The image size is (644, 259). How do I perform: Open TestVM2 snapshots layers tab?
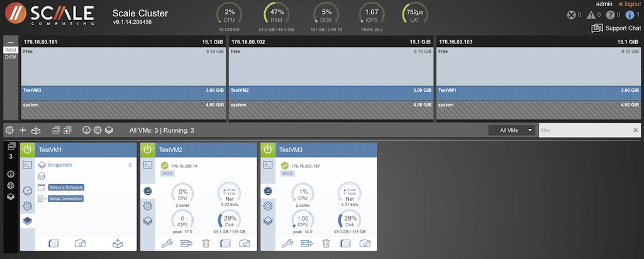[x=147, y=221]
